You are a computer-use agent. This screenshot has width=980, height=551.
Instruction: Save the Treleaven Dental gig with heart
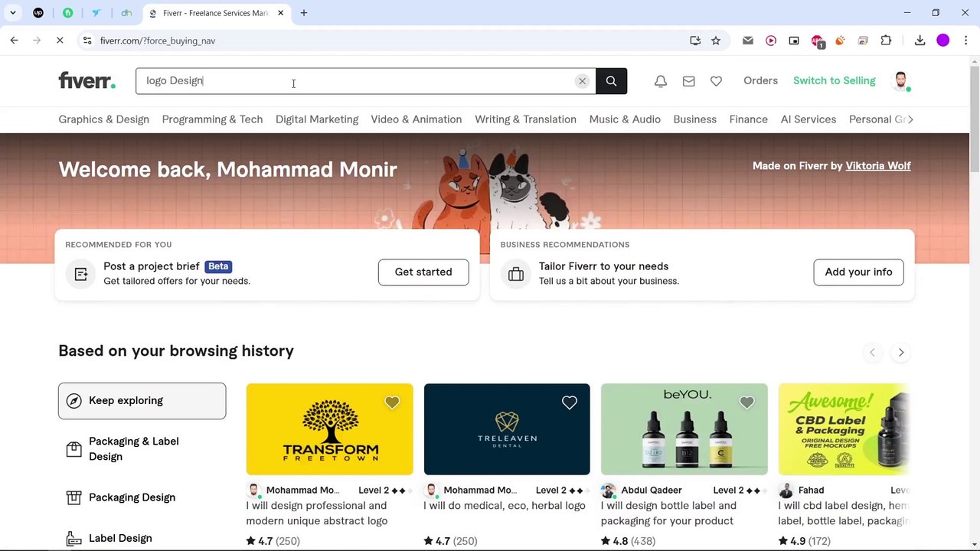570,403
